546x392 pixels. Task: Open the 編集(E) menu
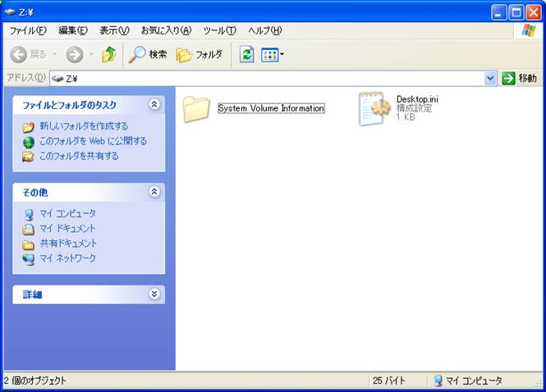[73, 30]
